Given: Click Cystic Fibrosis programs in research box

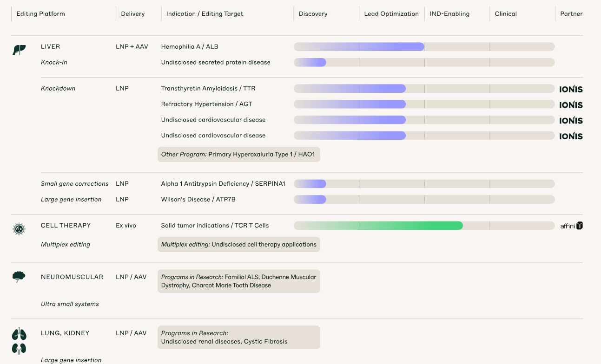Looking at the screenshot, I should (x=238, y=338).
